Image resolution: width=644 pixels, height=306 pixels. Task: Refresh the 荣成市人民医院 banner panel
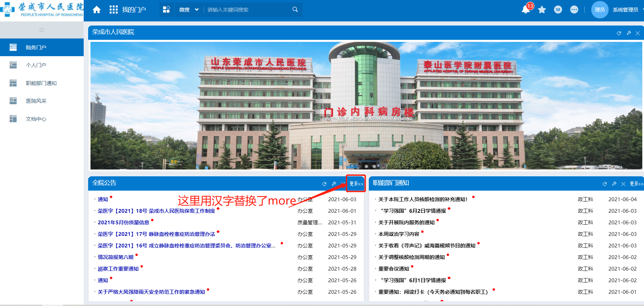(619, 33)
